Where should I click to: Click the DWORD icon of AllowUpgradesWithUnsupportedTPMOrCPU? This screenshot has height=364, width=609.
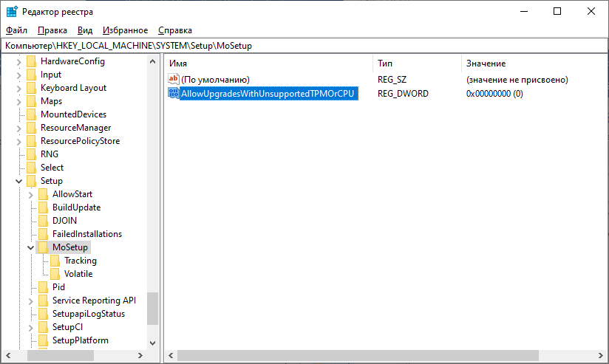click(174, 93)
